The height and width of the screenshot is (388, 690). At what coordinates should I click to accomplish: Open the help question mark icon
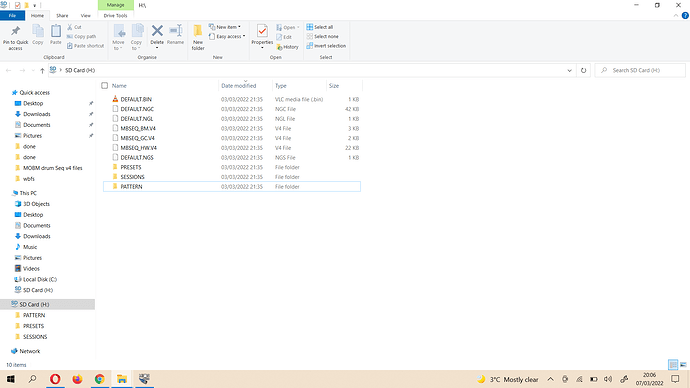685,15
